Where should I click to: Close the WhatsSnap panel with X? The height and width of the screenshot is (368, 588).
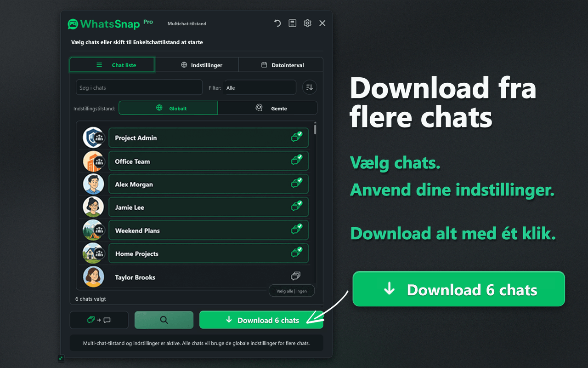click(322, 23)
